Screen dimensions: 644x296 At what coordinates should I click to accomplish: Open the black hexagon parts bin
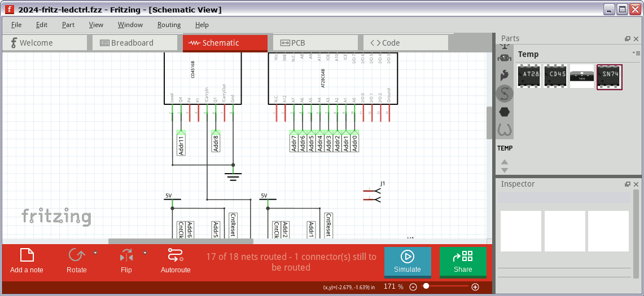pos(505,112)
